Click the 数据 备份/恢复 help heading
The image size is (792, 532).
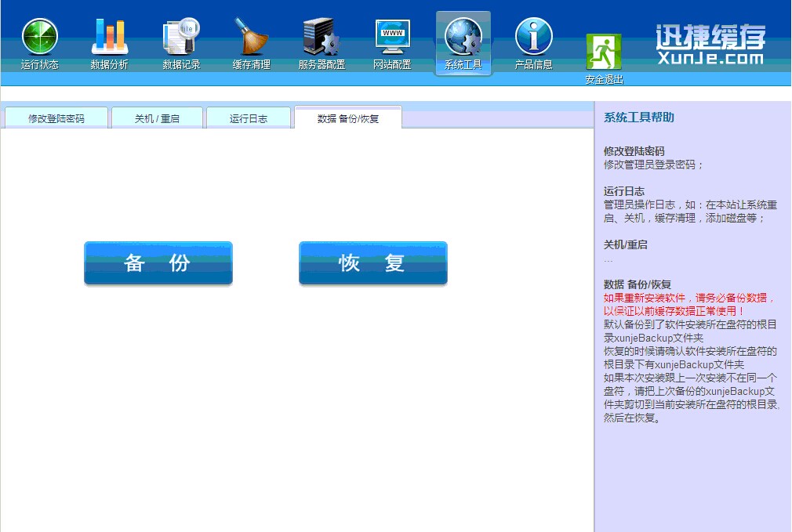tap(638, 284)
